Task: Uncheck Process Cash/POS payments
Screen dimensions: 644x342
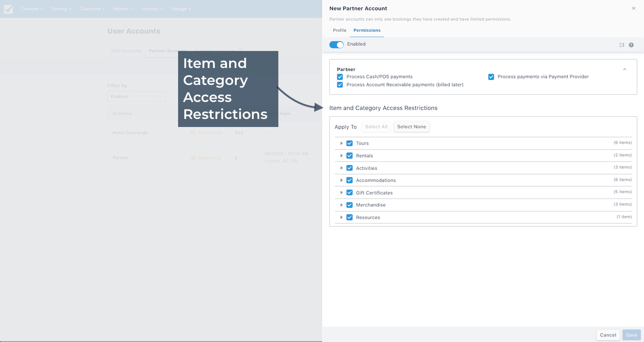Action: tap(340, 77)
